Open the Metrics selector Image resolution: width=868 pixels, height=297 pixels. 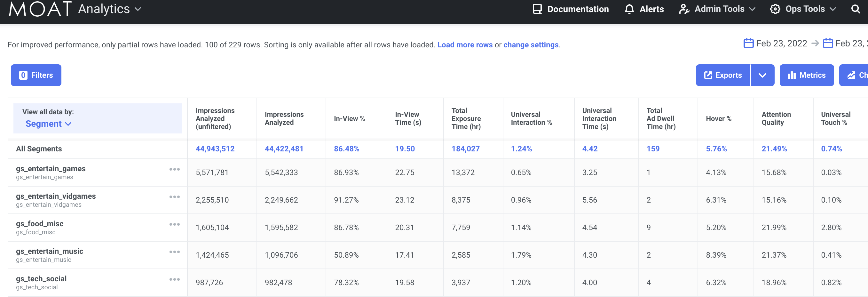pos(806,75)
